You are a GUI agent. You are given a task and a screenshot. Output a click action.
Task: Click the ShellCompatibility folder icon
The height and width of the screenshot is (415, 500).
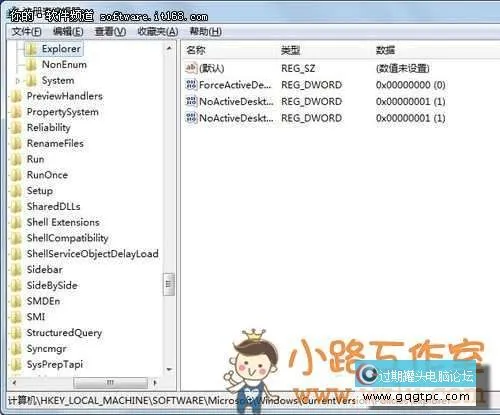pyautogui.click(x=16, y=238)
